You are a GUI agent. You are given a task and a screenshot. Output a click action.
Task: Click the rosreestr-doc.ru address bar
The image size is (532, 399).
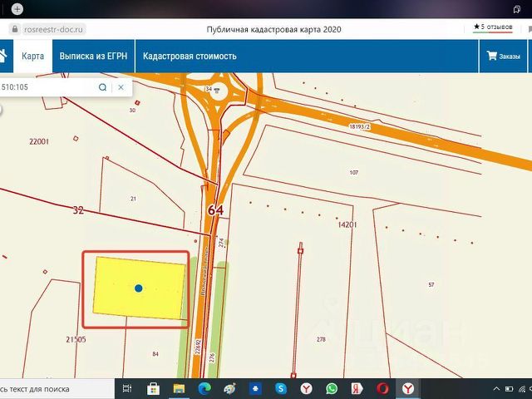[x=53, y=30]
